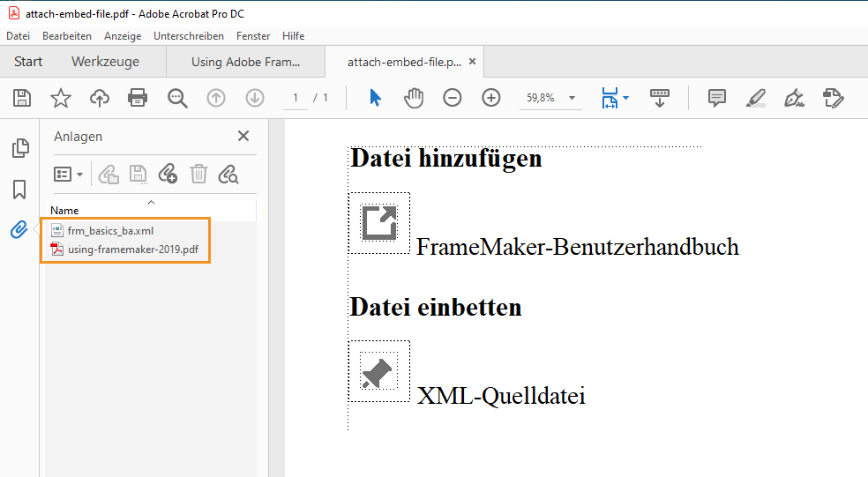Viewport: 868px width, 477px height.
Task: Switch to the Werkzeuge tab
Action: pyautogui.click(x=105, y=62)
